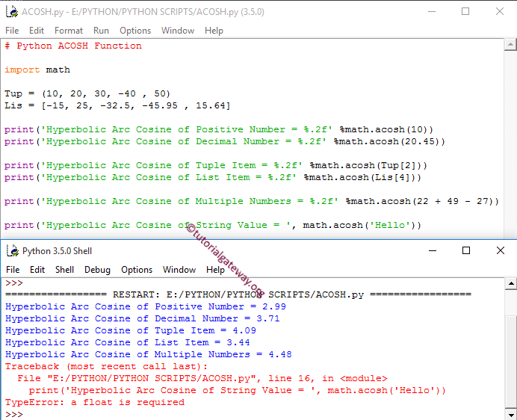This screenshot has height=420, width=517.
Task: Click the first '>>>' prompt above RESTART line
Action: tap(14, 283)
